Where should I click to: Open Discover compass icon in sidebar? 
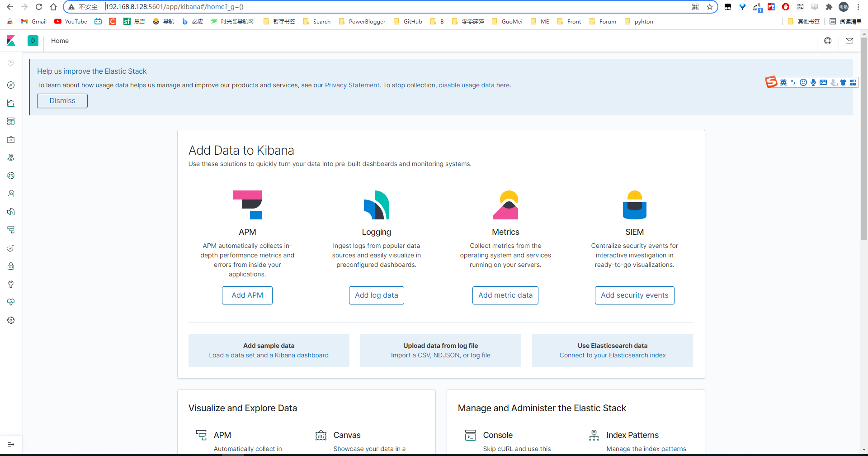point(11,85)
